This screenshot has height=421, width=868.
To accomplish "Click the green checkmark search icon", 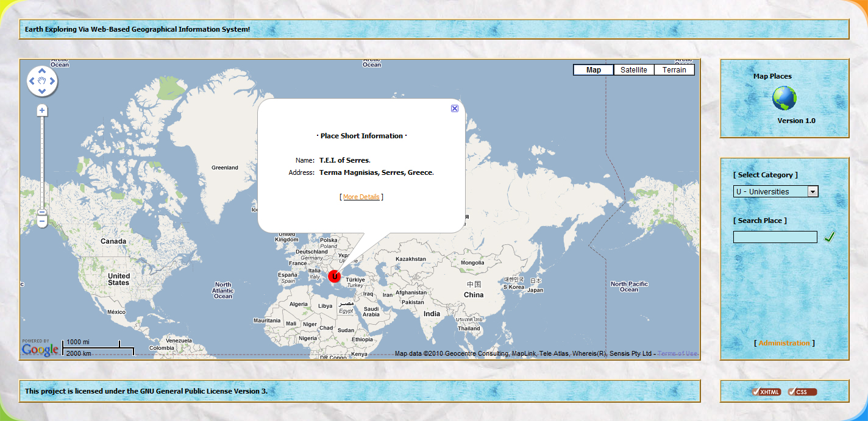I will (x=829, y=237).
